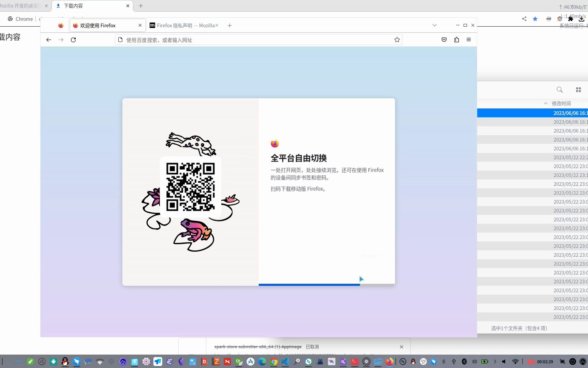Open Chrome's extensions puzzle icon
Viewport: 588px width, 368px height.
(571, 19)
